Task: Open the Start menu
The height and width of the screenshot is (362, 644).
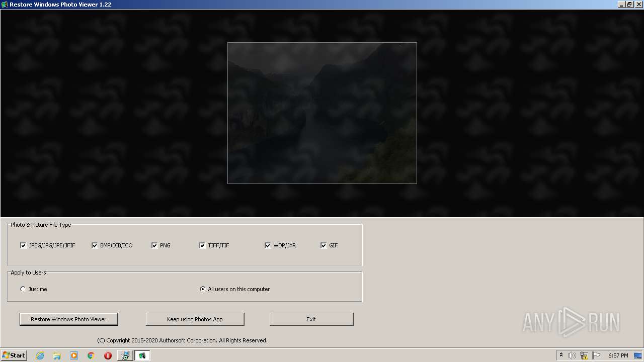Action: point(14,355)
